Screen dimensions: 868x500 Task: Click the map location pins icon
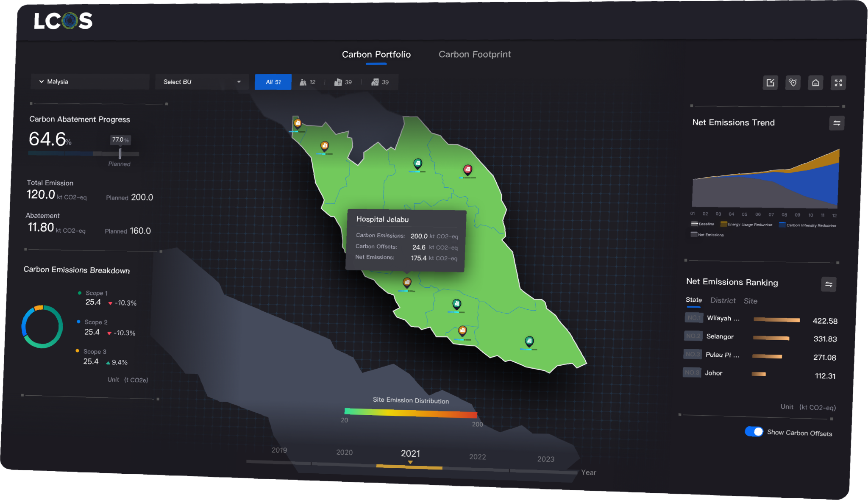[793, 83]
